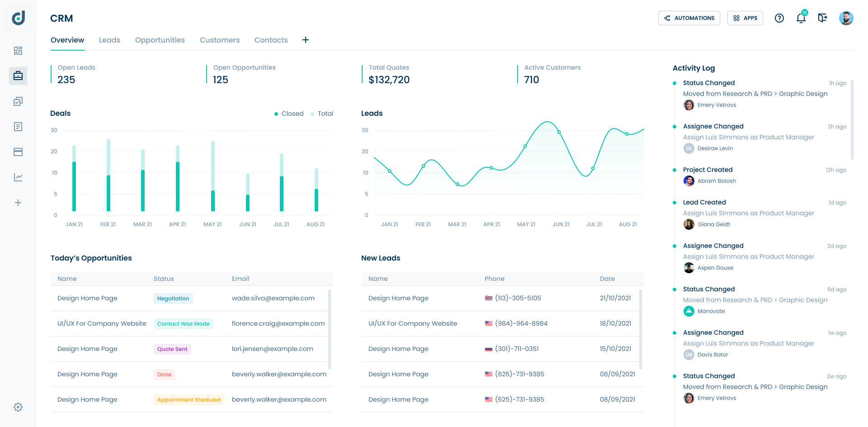Select the briefcase CRM icon in sidebar
Screen dimensions: 868x427
pos(18,76)
